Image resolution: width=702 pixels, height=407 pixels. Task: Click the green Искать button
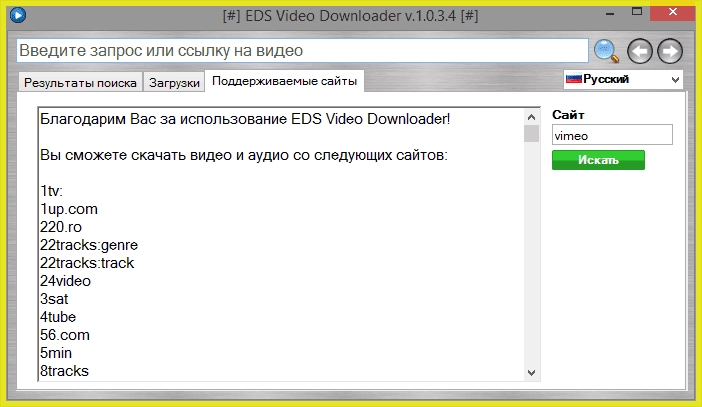click(598, 160)
